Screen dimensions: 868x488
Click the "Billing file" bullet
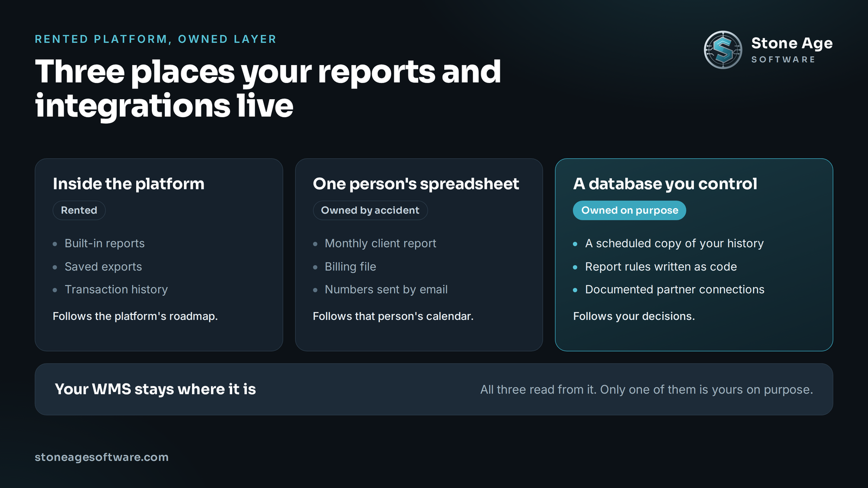point(350,267)
